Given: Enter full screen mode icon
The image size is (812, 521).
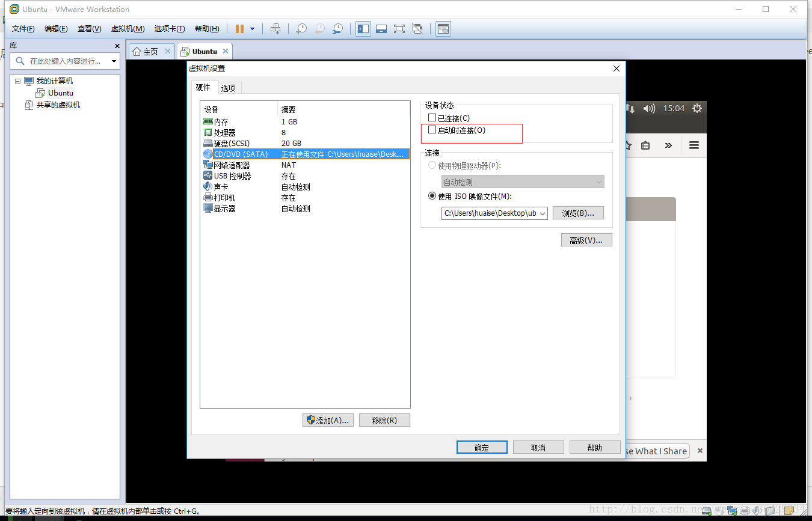Looking at the screenshot, I should click(399, 29).
